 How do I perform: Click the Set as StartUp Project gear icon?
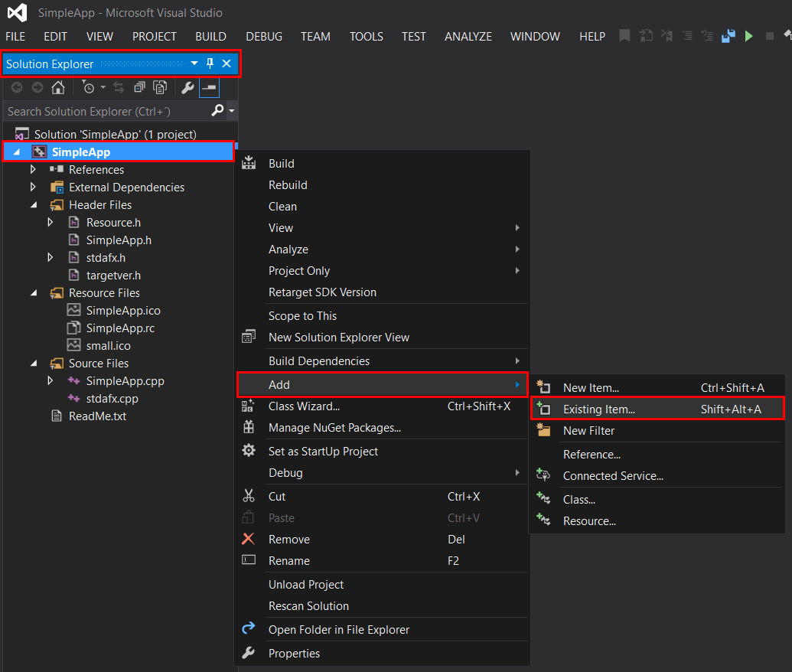click(249, 450)
